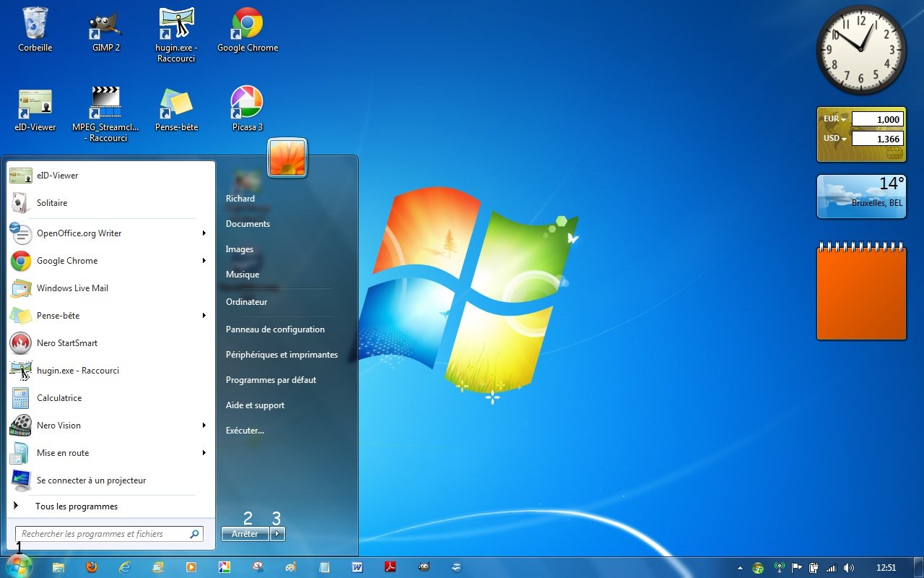Open Paint from the taskbar
This screenshot has height=578, width=924.
click(x=291, y=568)
